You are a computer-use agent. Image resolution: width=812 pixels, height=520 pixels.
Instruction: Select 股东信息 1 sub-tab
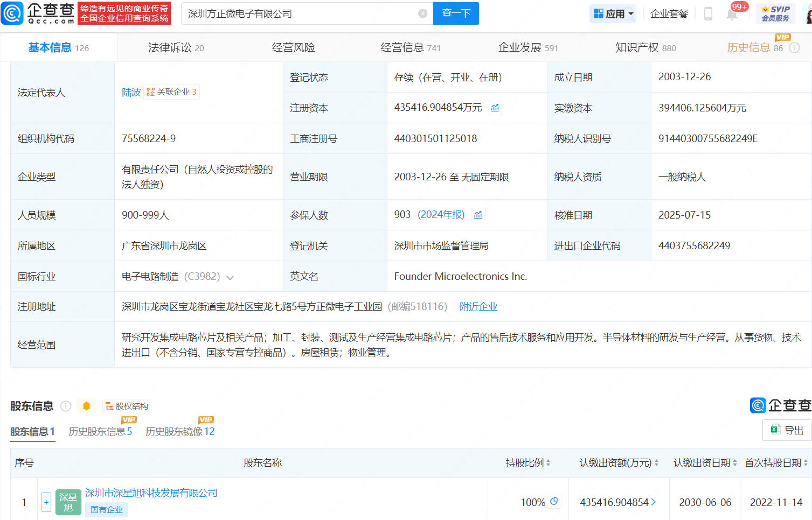point(32,432)
